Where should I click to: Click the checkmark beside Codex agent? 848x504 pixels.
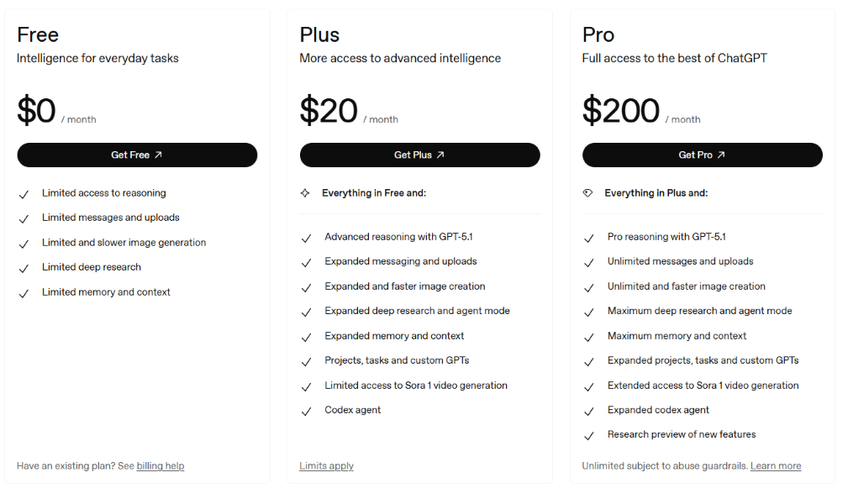click(x=307, y=410)
